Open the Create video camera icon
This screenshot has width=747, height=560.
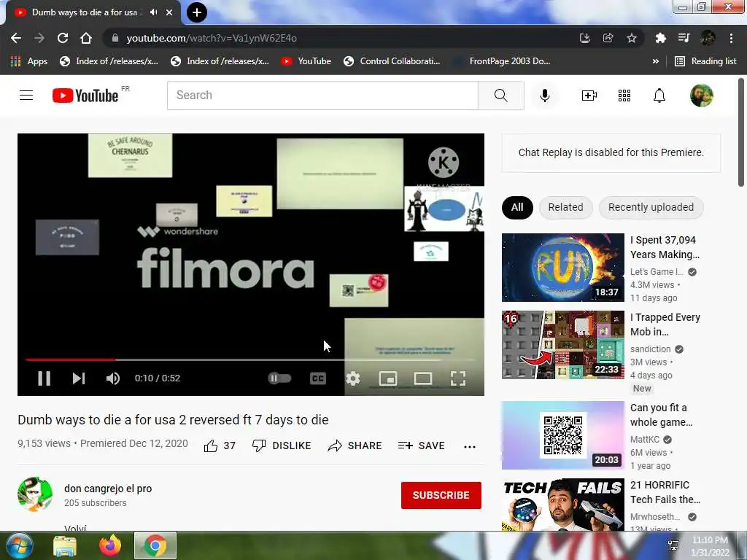pyautogui.click(x=589, y=96)
